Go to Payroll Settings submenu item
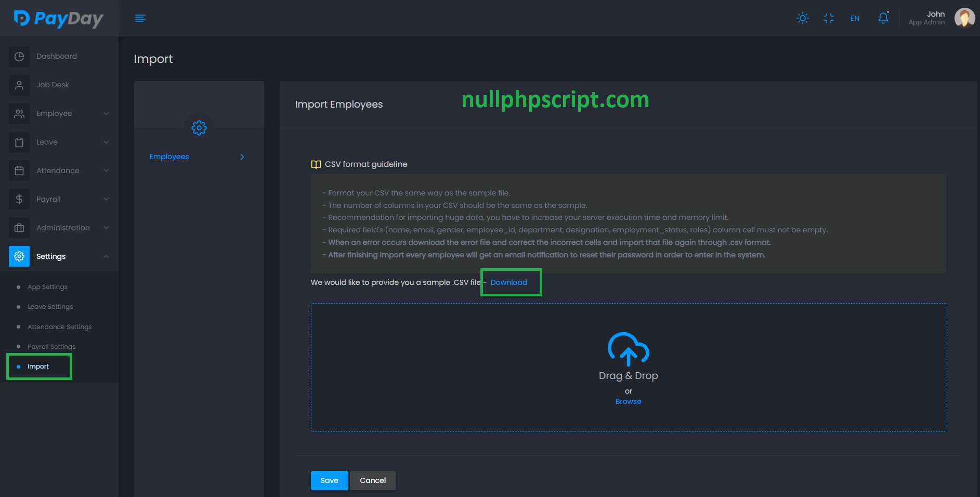This screenshot has height=497, width=980. pos(51,347)
